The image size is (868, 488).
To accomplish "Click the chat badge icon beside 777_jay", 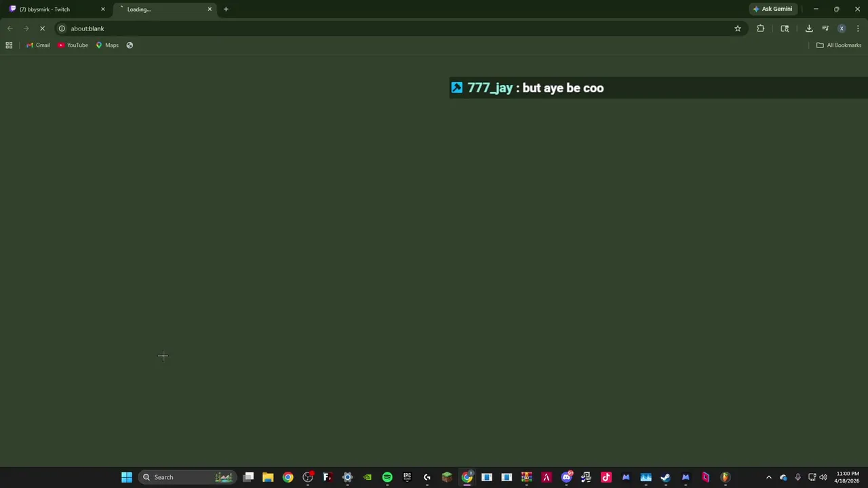I will (457, 87).
